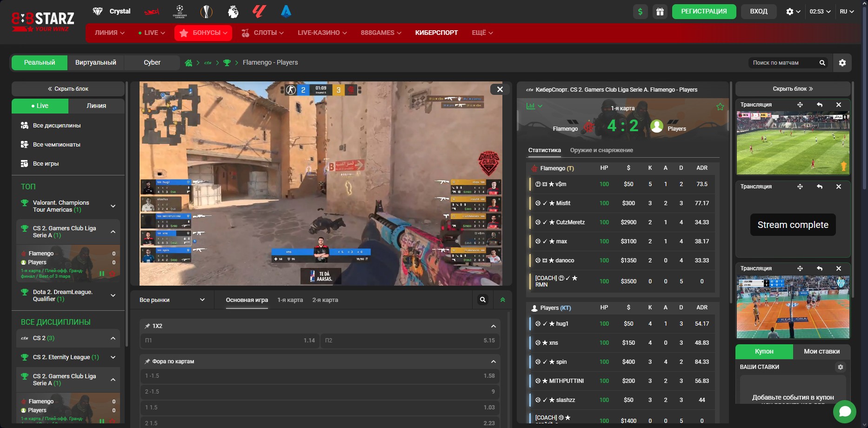Open the RU language dropdown
This screenshot has width=868, height=428.
847,12
